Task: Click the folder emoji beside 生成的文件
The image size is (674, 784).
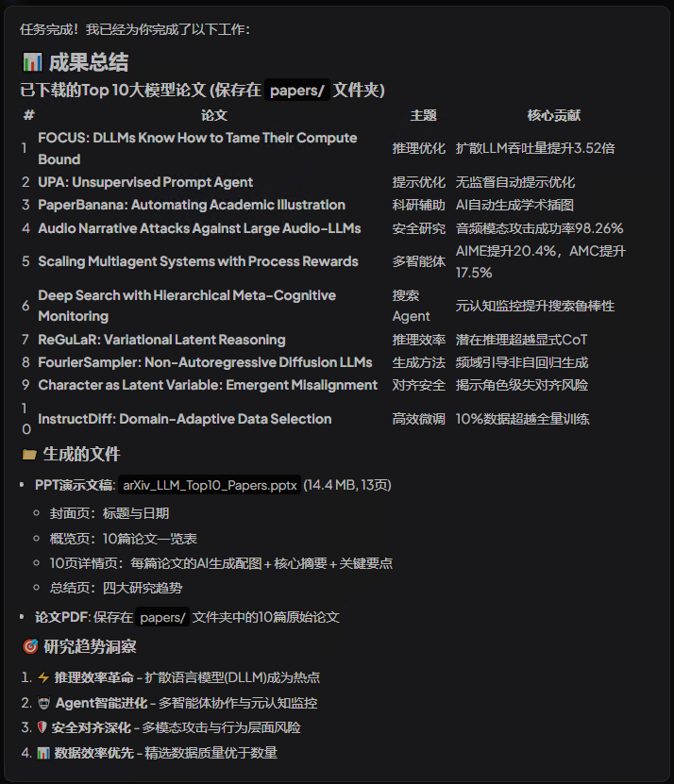Action: coord(29,454)
